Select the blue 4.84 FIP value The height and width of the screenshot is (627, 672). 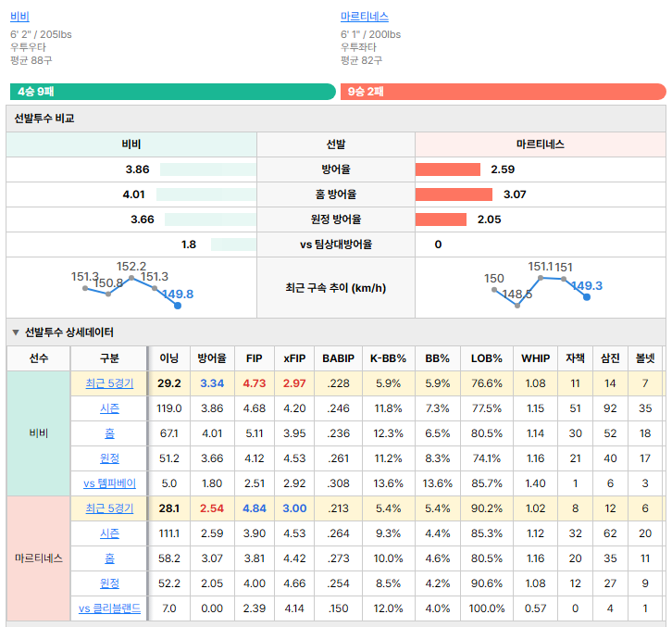(x=255, y=508)
